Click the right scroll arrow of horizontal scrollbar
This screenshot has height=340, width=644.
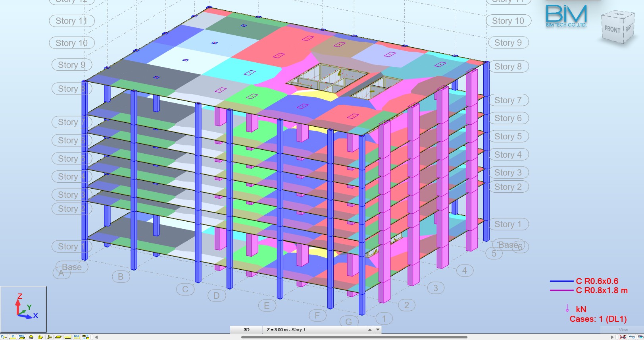(x=612, y=337)
